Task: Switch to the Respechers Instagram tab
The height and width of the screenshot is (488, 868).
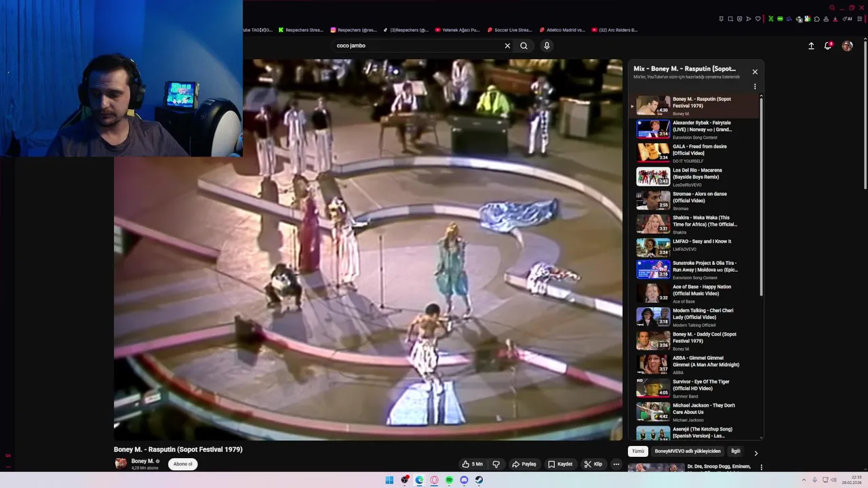Action: [353, 30]
